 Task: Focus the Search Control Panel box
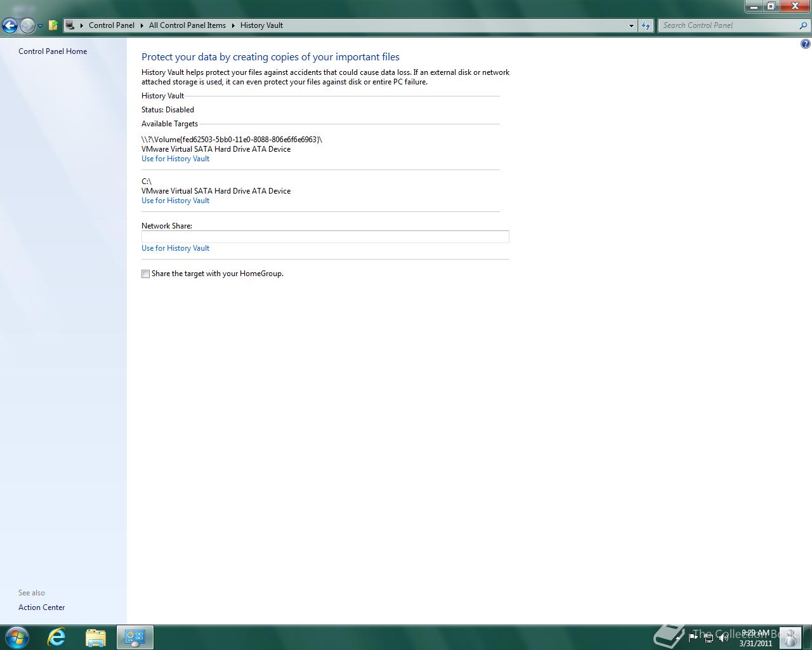(x=728, y=25)
